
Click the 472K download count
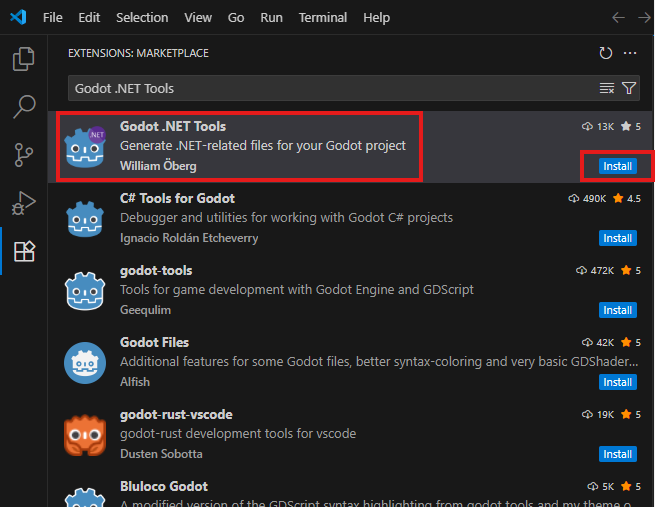595,270
